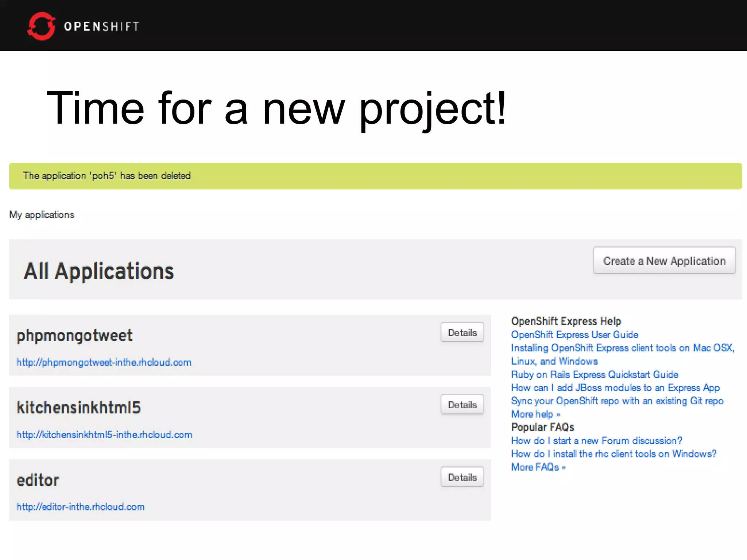Select the My applications breadcrumb text
Viewport: 747px width, 560px height.
coord(42,215)
